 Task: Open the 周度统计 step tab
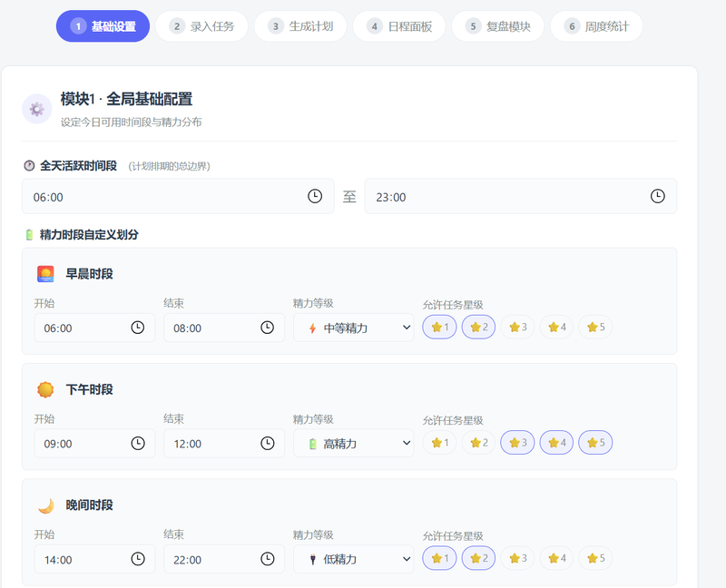click(596, 26)
